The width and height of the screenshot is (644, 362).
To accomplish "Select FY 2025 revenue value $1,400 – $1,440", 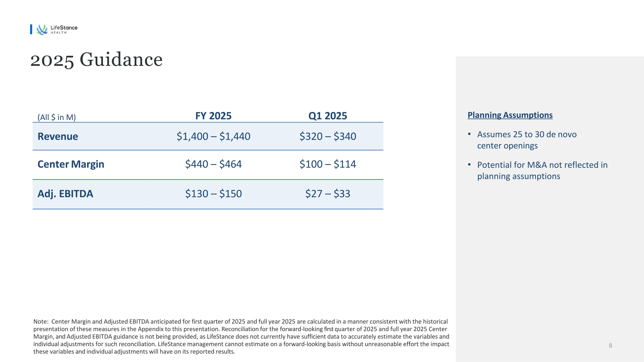I will [213, 136].
